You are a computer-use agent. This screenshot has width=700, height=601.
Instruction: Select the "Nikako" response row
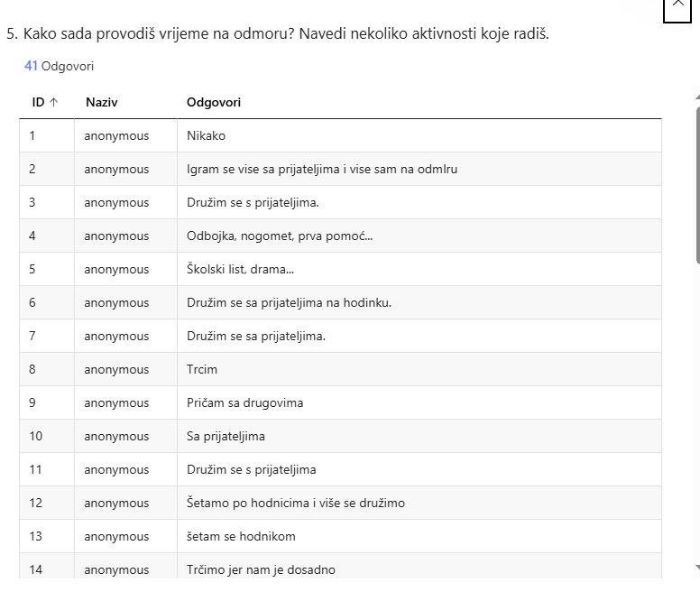[206, 136]
